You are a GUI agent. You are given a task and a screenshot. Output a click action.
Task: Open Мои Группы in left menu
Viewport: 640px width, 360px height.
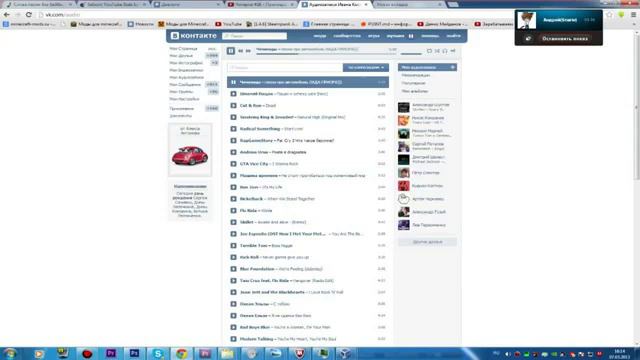[x=181, y=92]
